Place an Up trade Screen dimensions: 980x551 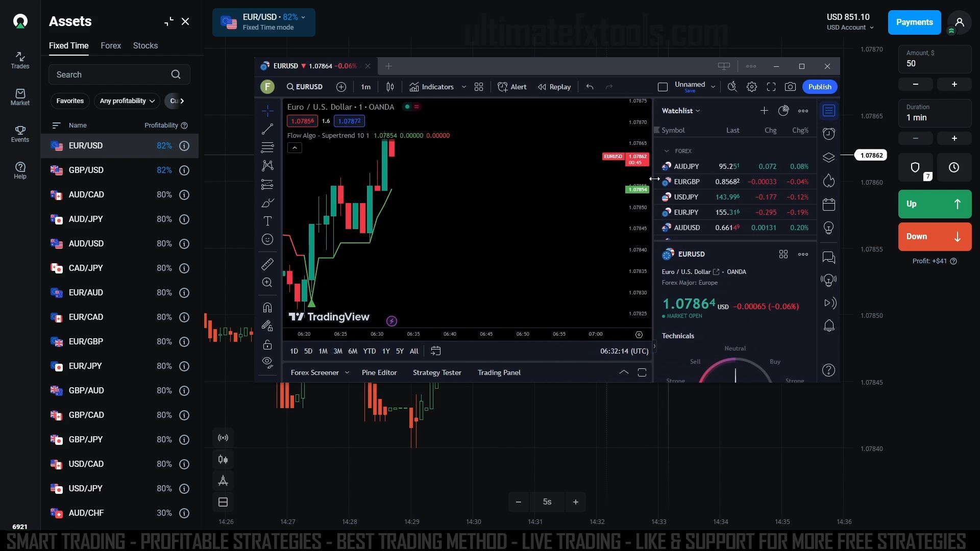click(x=935, y=204)
